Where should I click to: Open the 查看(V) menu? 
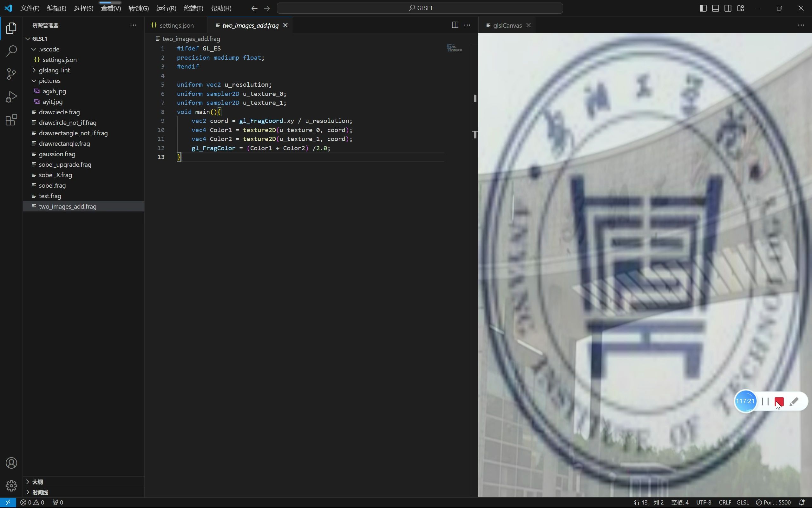point(111,8)
